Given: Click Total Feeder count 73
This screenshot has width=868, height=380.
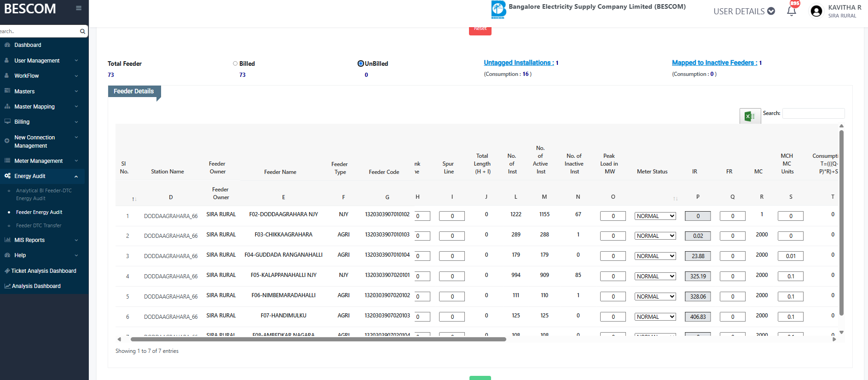Looking at the screenshot, I should 111,75.
